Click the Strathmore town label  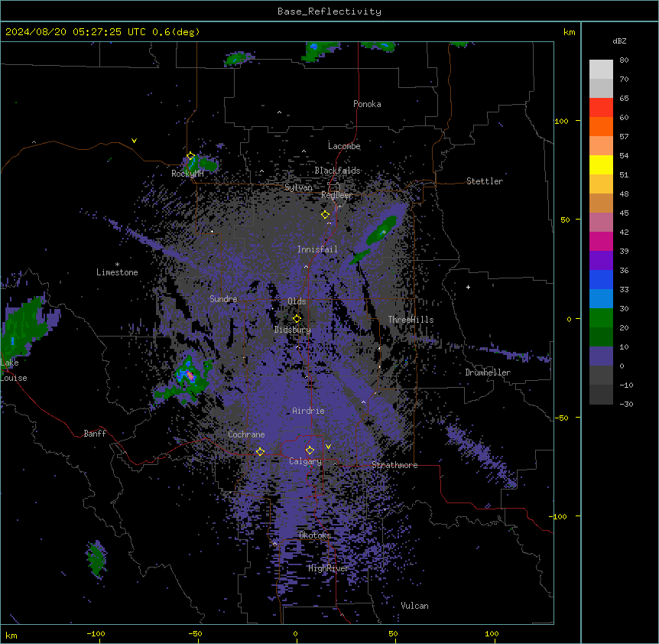394,465
